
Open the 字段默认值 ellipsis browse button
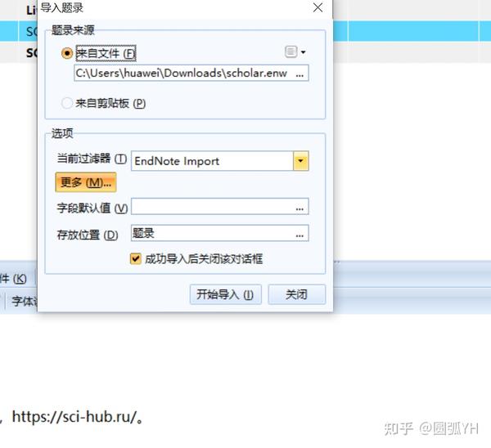click(x=300, y=207)
